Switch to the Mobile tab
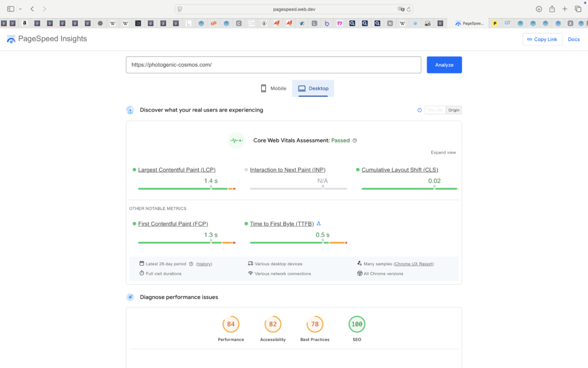The image size is (588, 368). tap(273, 89)
